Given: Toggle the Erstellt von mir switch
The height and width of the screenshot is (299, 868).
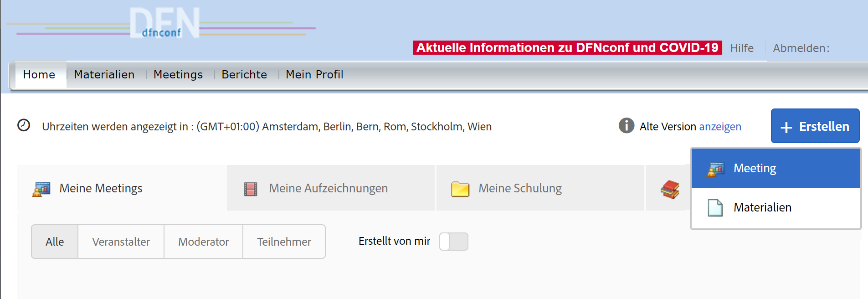Looking at the screenshot, I should (x=453, y=242).
